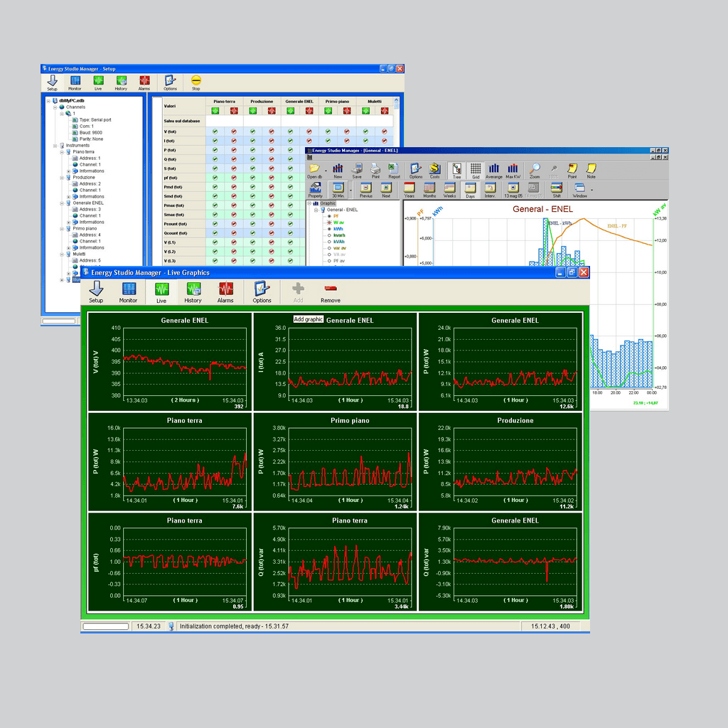The height and width of the screenshot is (728, 728).
Task: Collapse the Channels tree node
Action: tap(54, 107)
